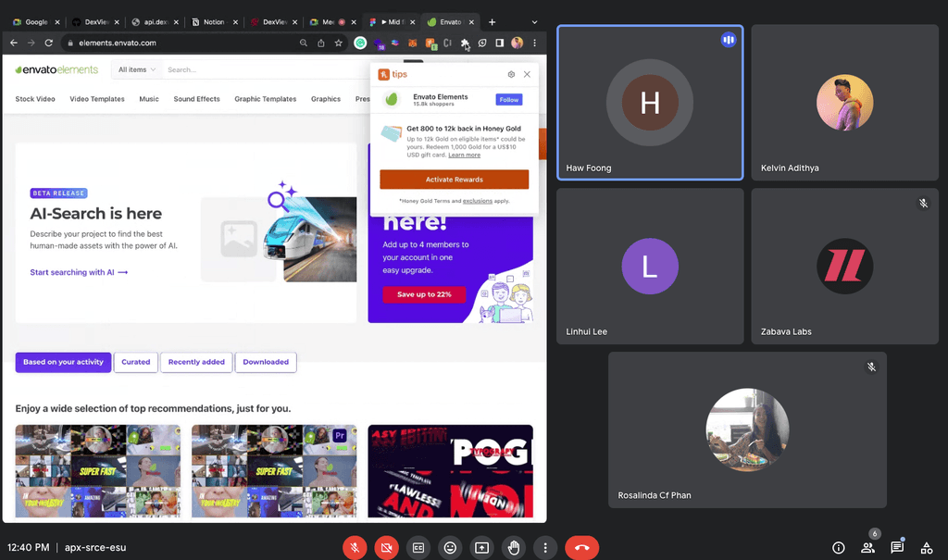Open the Graphics menu

(x=326, y=98)
